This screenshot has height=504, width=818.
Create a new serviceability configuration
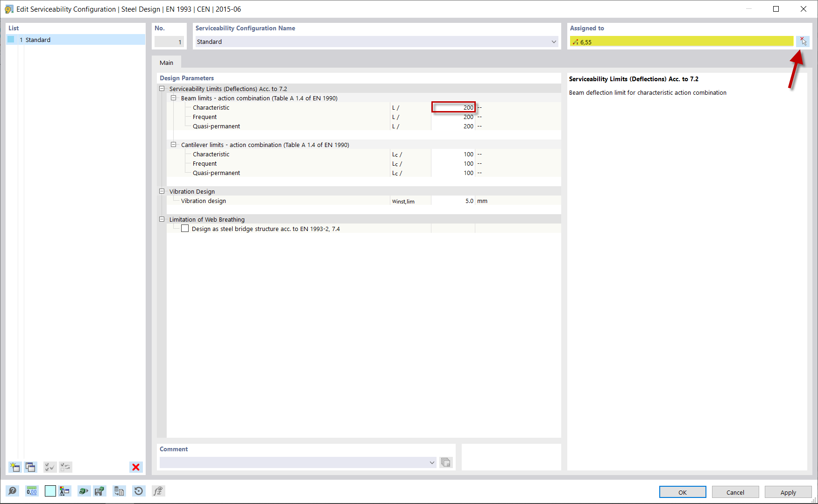pos(14,467)
